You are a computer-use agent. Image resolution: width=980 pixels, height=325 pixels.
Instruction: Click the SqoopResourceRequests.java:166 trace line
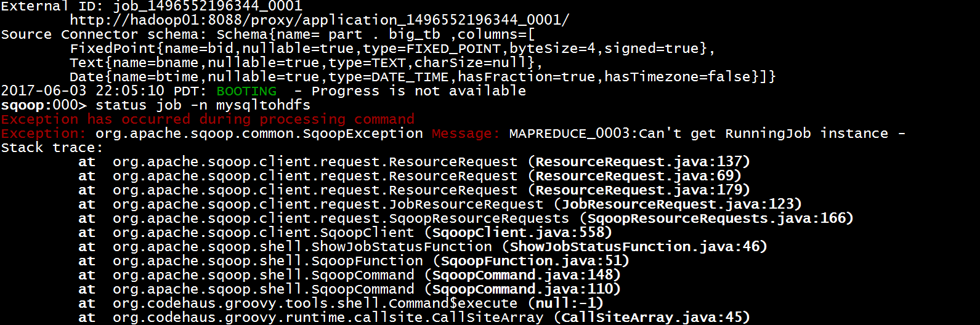pos(466,219)
